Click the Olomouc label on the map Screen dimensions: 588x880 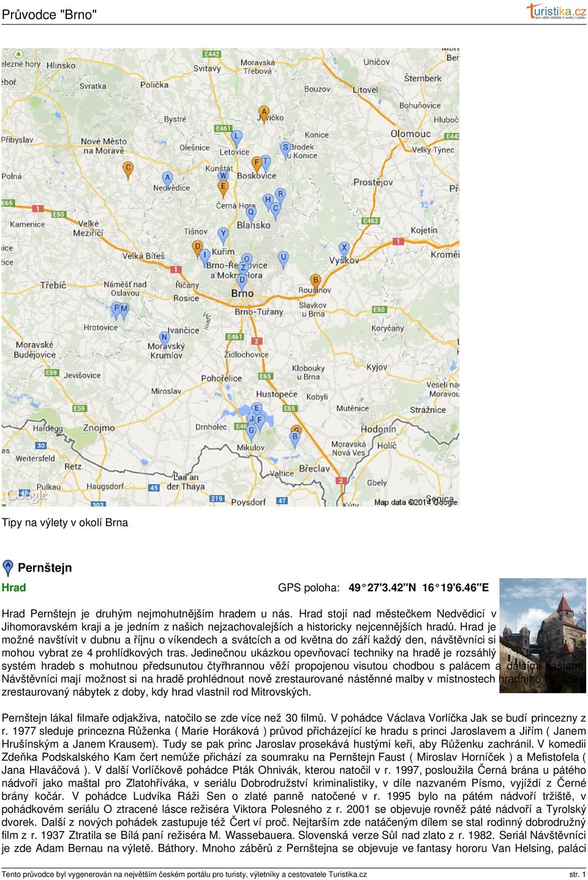pos(410,134)
